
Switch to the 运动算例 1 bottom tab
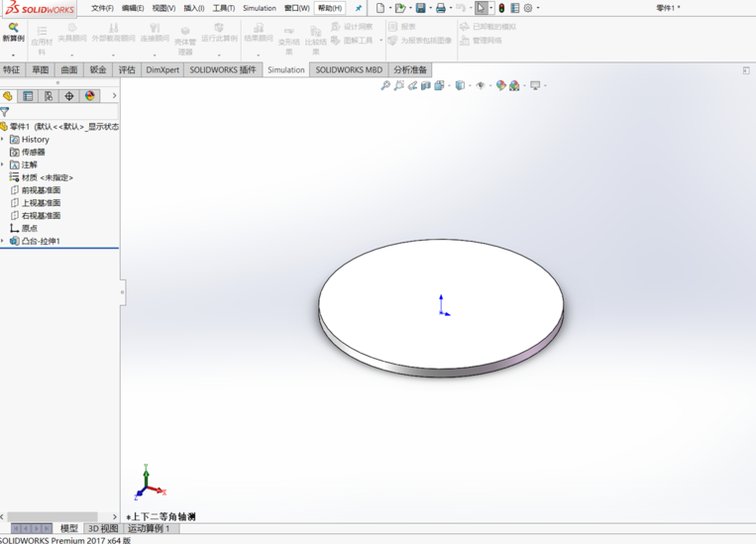[149, 528]
